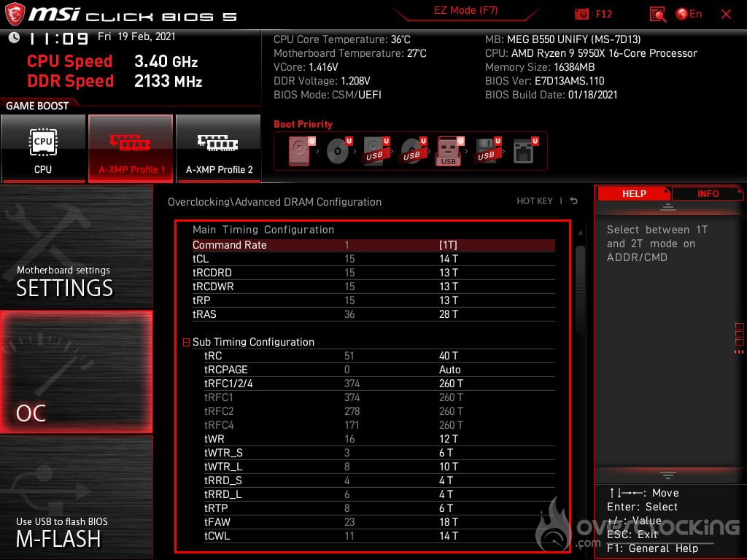Select the optical disc boot device icon
747x560 pixels.
point(338,150)
